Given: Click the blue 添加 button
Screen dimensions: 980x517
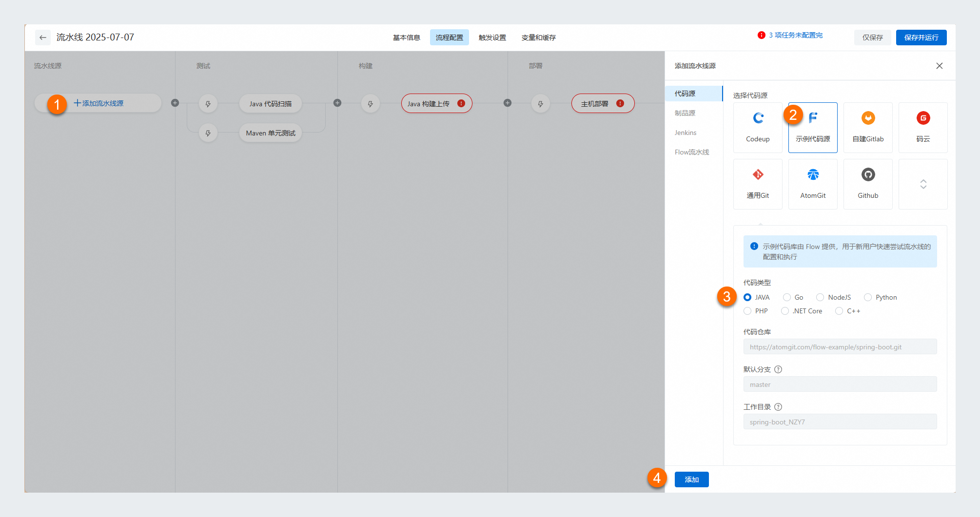Looking at the screenshot, I should (692, 479).
